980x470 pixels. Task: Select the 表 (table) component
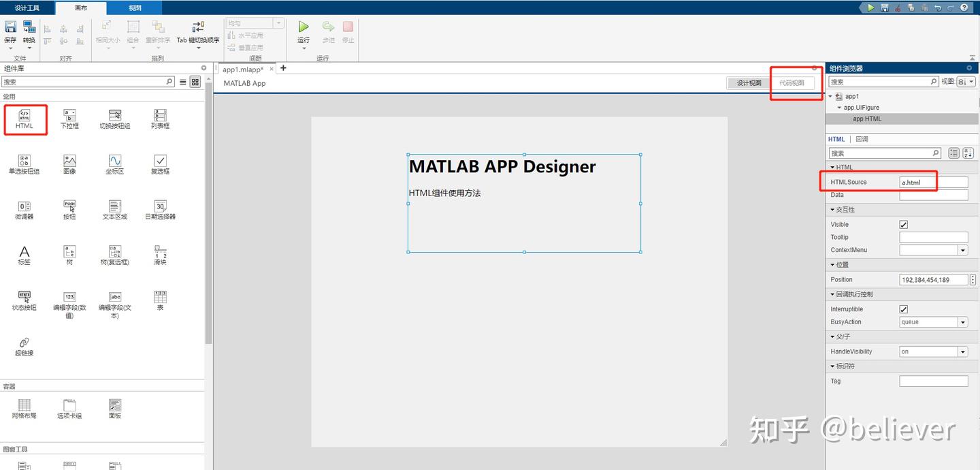[x=159, y=300]
